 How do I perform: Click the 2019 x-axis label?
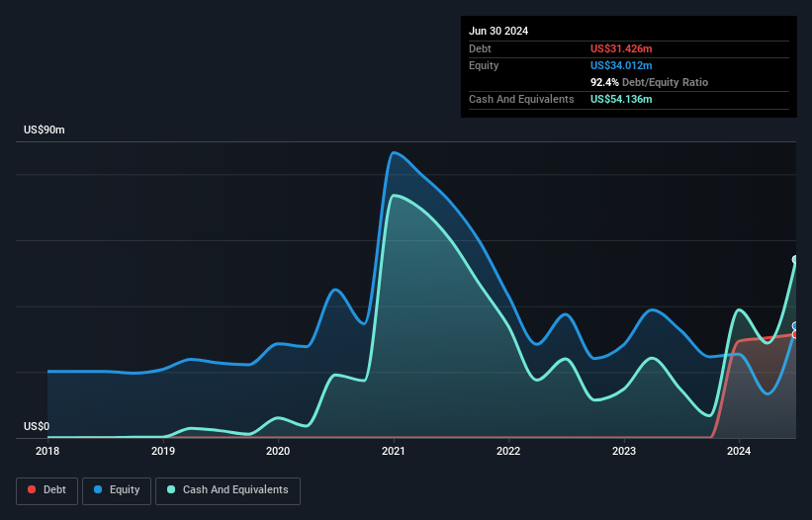tap(163, 451)
